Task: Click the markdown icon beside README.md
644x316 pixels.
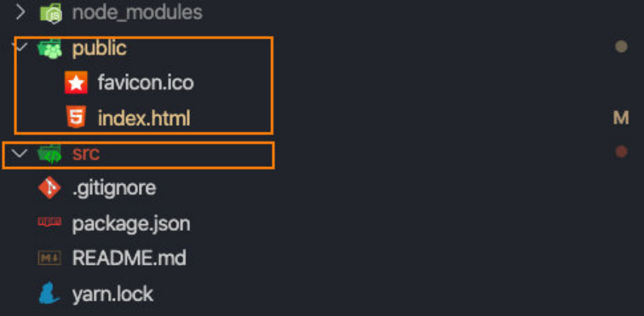Action: [49, 258]
